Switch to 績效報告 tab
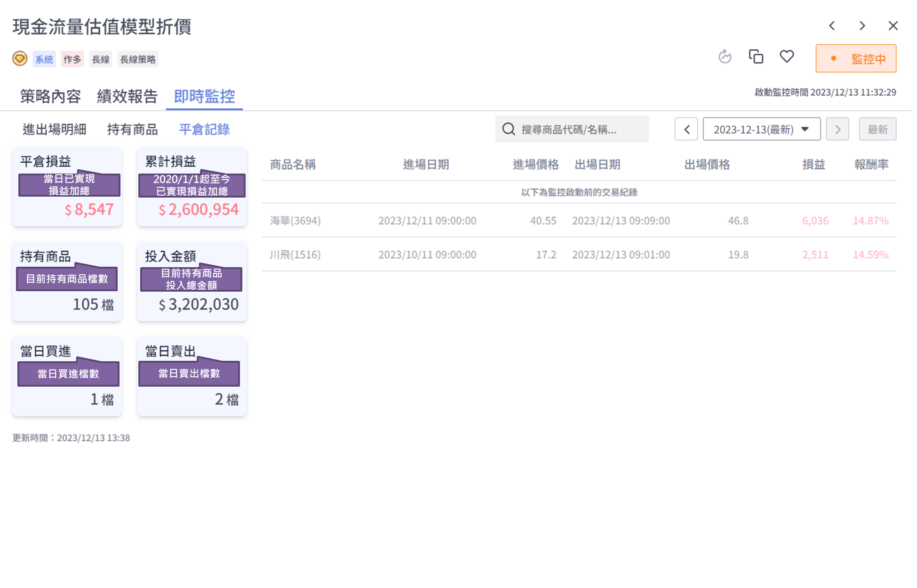917x588 pixels. 128,97
